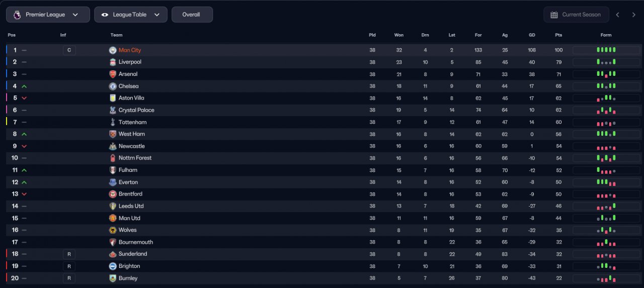Expand the League Table view dropdown
Screen dimensions: 644x288
point(131,15)
